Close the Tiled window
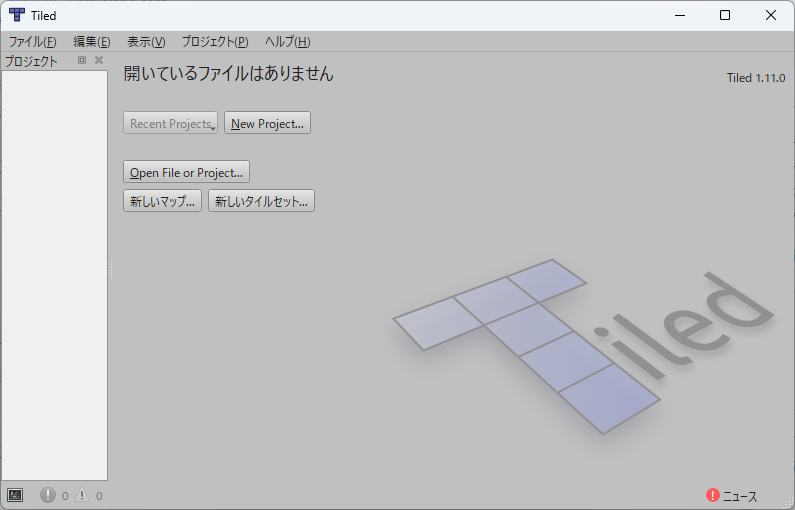795x510 pixels. point(771,15)
